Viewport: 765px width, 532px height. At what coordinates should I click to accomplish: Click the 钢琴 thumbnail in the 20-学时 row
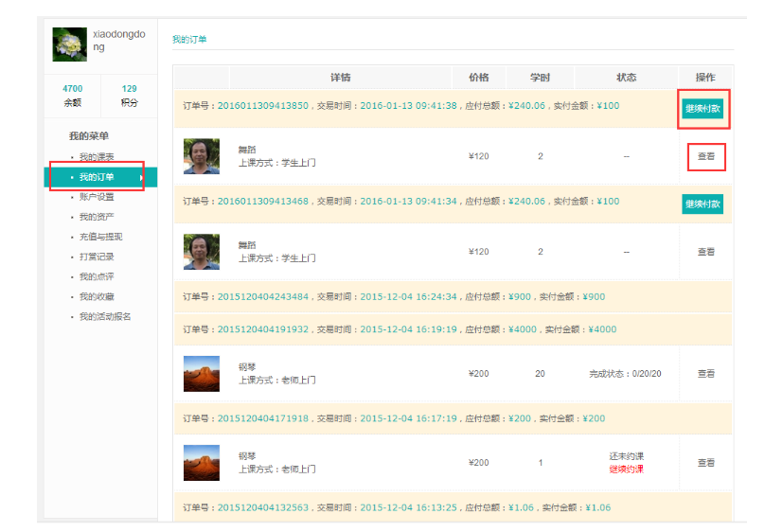point(201,374)
